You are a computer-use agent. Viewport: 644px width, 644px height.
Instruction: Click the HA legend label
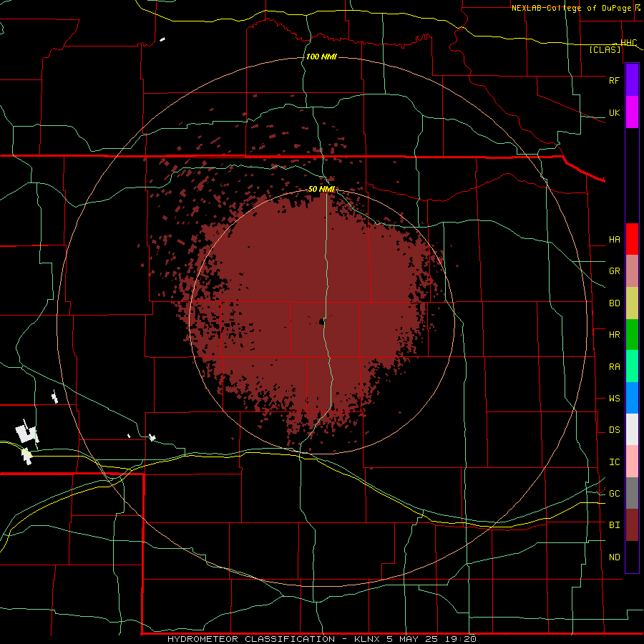(614, 240)
